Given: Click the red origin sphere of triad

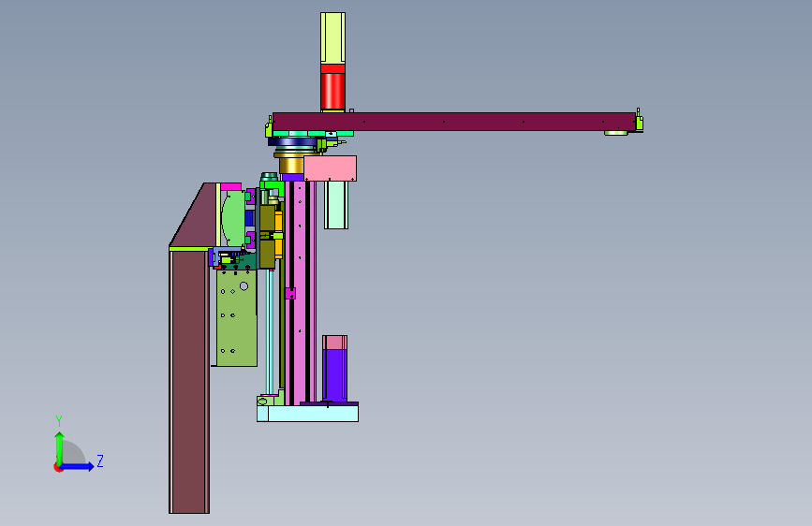Looking at the screenshot, I should pos(58,467).
